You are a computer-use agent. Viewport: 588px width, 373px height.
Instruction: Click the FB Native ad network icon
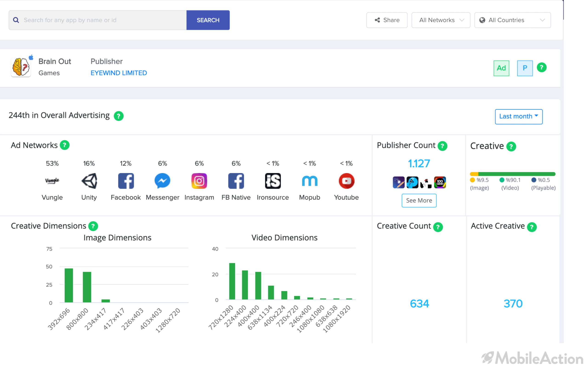(236, 181)
